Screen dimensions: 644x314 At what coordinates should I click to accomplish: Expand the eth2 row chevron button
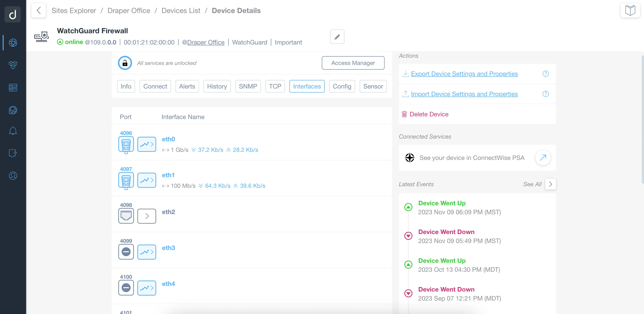pyautogui.click(x=147, y=216)
